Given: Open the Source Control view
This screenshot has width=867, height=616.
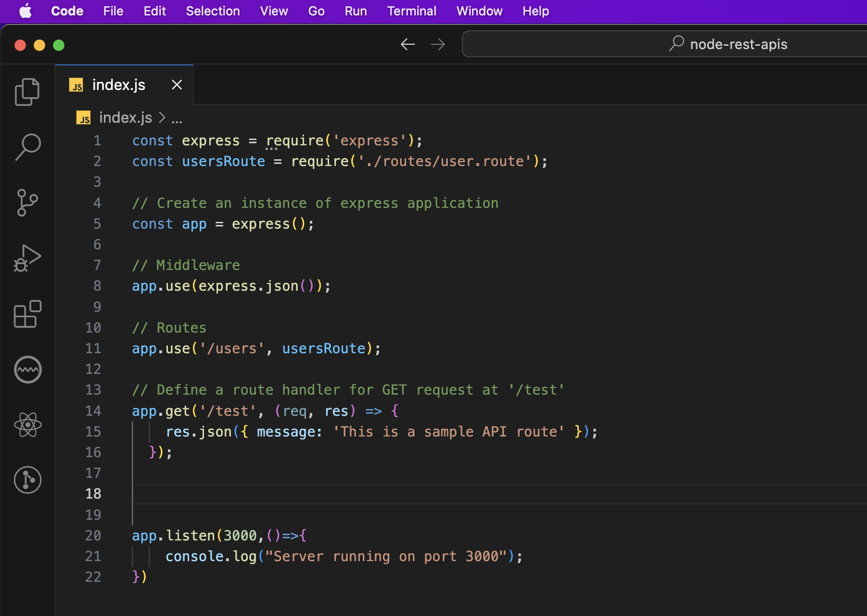Looking at the screenshot, I should pos(27,203).
